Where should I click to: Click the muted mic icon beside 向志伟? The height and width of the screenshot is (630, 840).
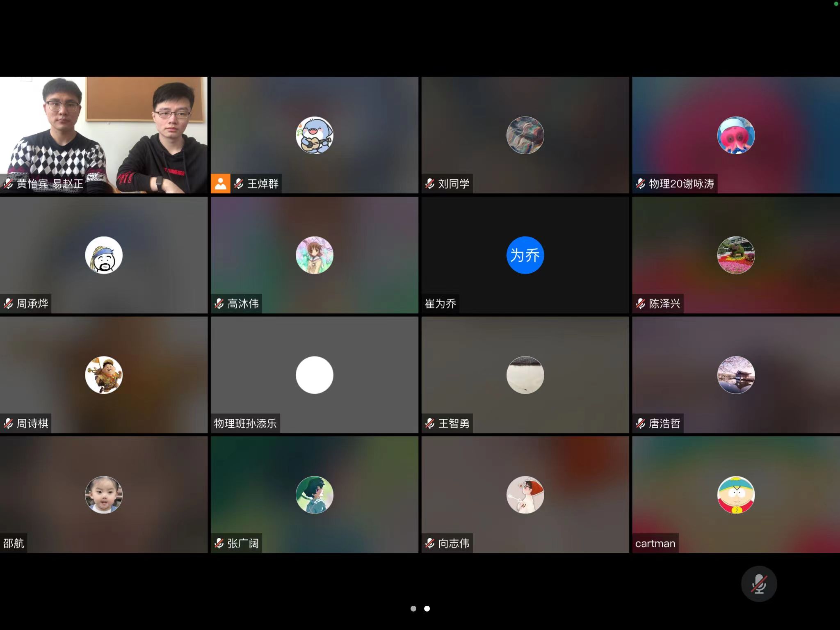(x=430, y=543)
